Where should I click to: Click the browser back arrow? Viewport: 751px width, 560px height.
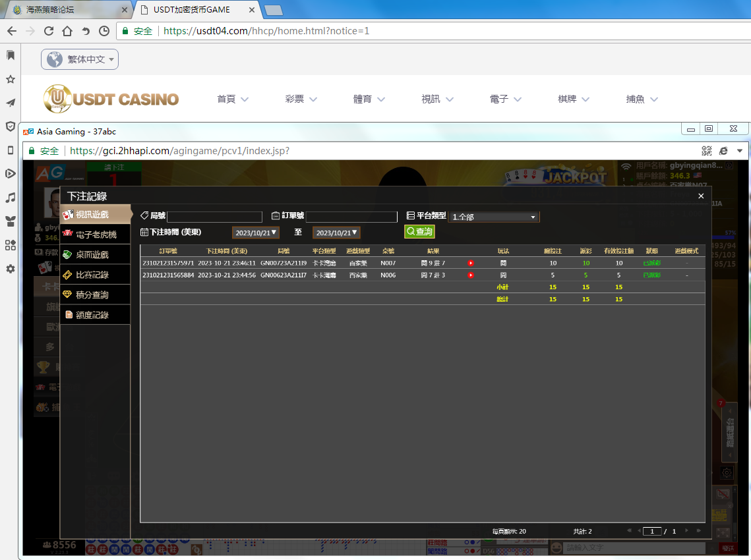click(x=12, y=31)
